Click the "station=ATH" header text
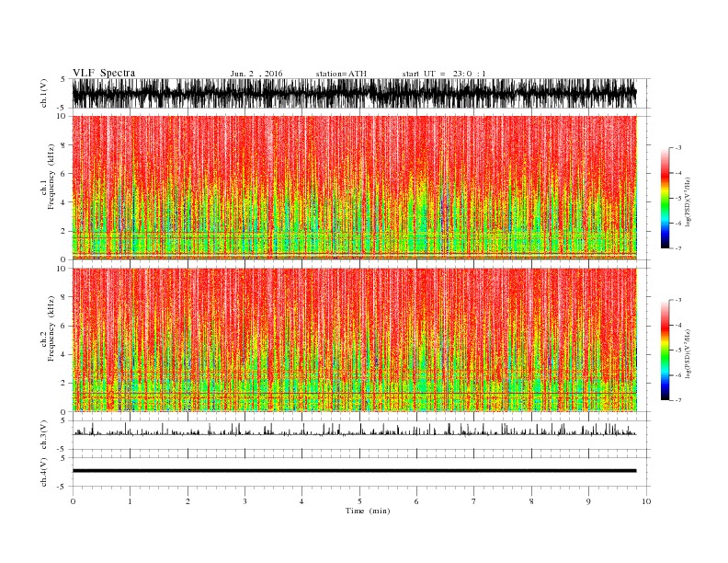Screen dimensions: 728x563 341,74
